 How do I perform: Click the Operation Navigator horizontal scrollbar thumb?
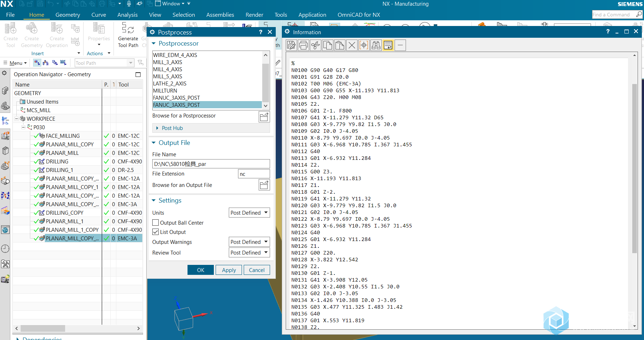43,328
